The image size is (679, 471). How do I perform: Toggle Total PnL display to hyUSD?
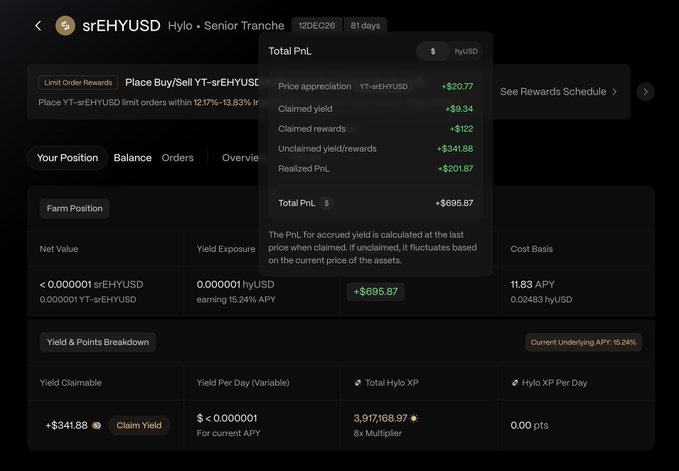[x=466, y=51]
